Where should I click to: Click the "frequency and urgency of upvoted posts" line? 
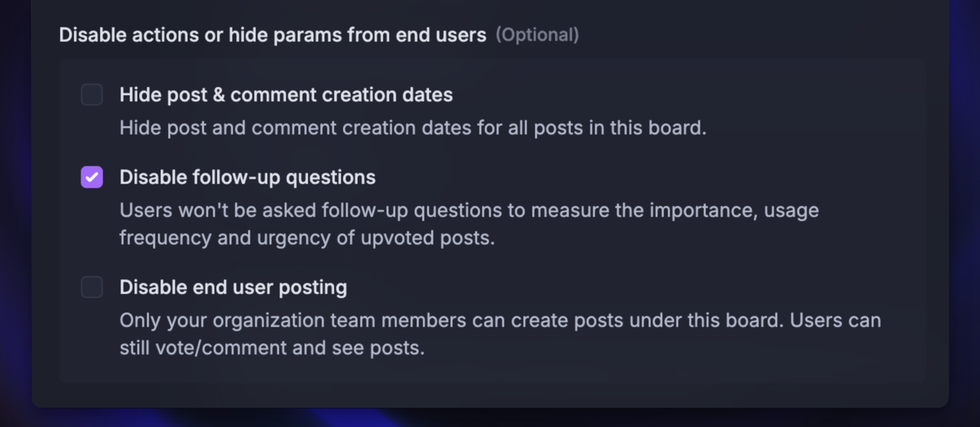[308, 238]
